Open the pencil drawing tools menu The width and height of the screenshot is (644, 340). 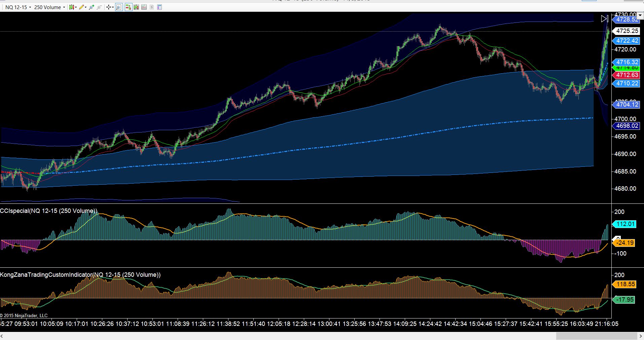coord(82,7)
